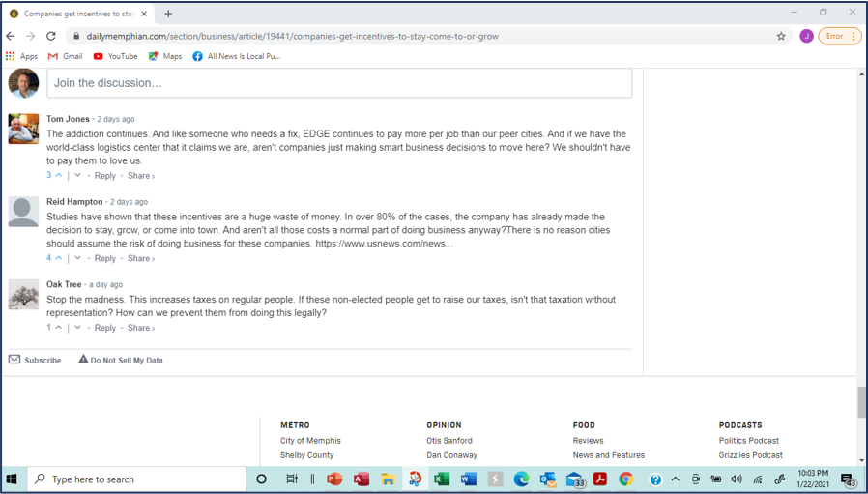Click the browser forward arrow
868x494 pixels.
(x=30, y=36)
